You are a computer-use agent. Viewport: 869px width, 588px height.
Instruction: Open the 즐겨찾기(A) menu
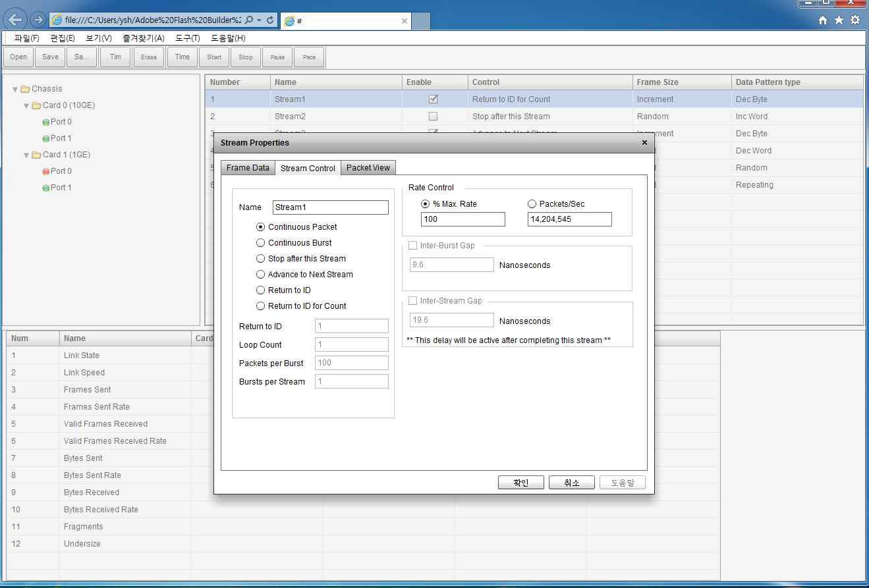point(144,38)
